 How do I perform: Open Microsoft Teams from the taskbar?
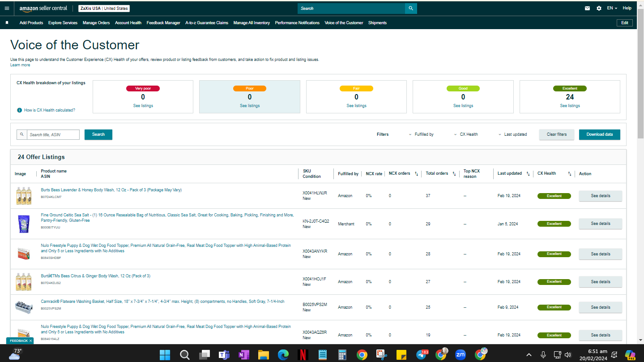(x=224, y=355)
